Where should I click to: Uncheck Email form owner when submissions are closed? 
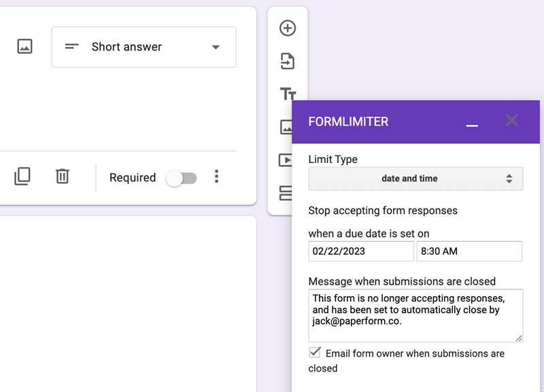tap(313, 352)
